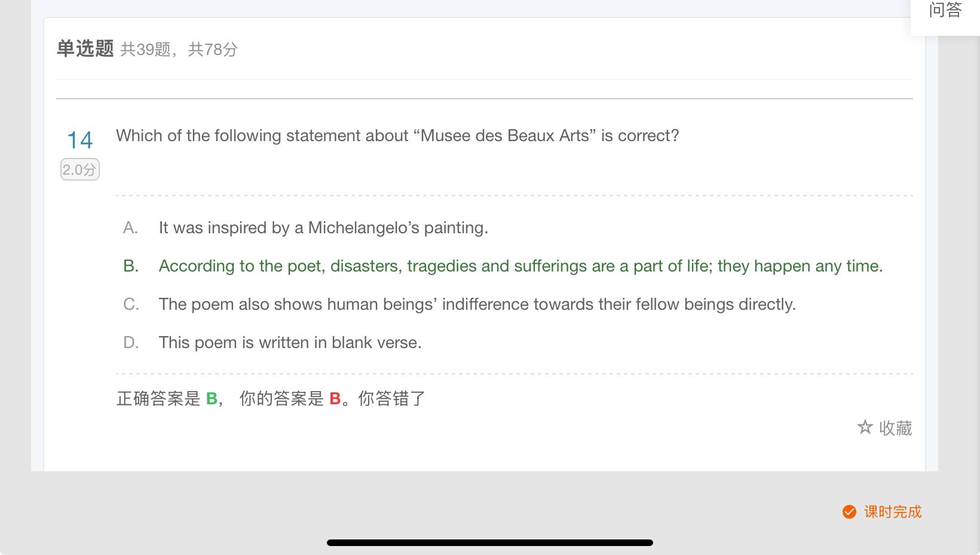
Task: Click the Musee des Beaux Arts question text
Action: click(x=397, y=136)
